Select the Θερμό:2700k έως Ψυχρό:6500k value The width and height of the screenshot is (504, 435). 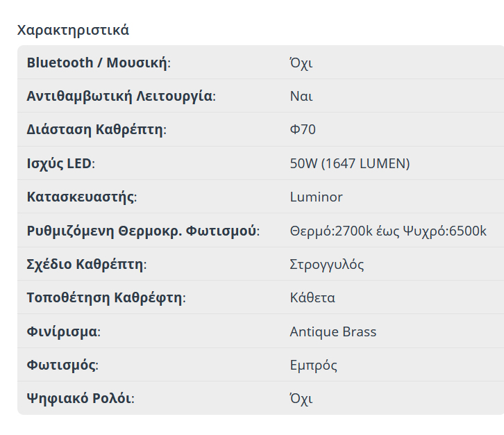point(387,231)
